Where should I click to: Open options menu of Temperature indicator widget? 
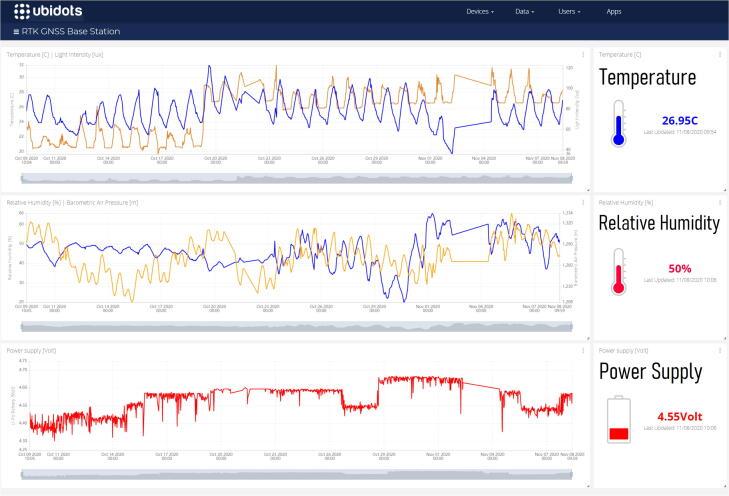coord(719,54)
